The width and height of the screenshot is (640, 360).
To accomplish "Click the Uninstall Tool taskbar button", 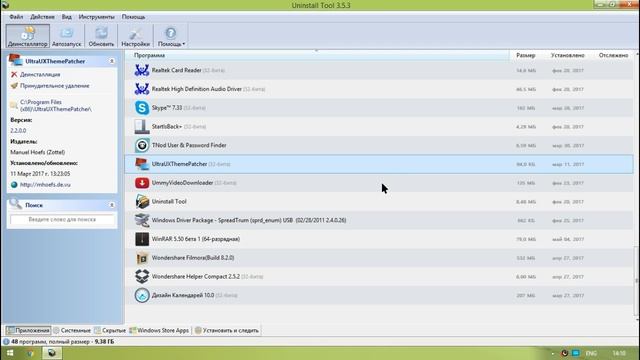I will pos(52,353).
